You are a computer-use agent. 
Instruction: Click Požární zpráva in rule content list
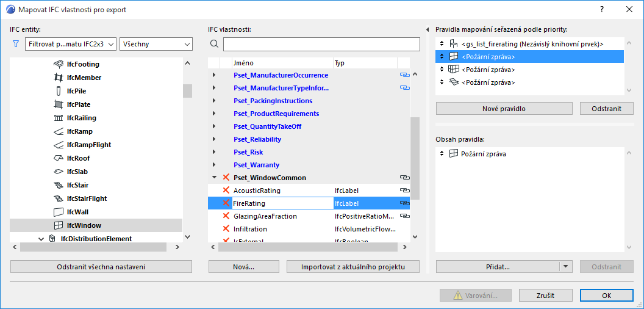[484, 154]
